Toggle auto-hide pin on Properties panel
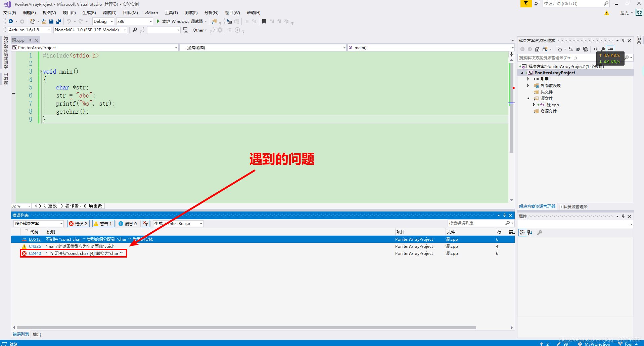Viewport: 644px width, 346px height. pyautogui.click(x=623, y=216)
